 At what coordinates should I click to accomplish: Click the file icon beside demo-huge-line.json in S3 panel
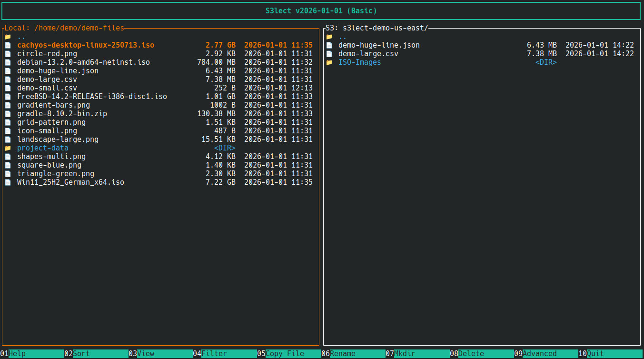point(329,45)
